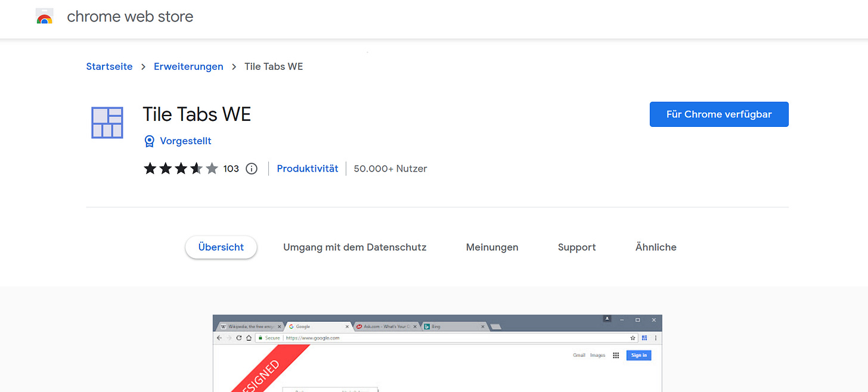
Task: Click the google.com address bar in preview
Action: [x=446, y=338]
